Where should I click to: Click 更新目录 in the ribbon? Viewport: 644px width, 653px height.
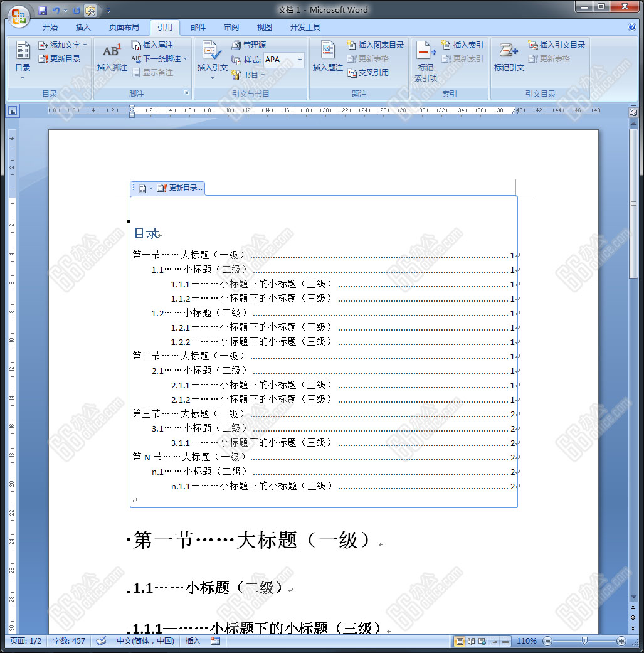60,59
